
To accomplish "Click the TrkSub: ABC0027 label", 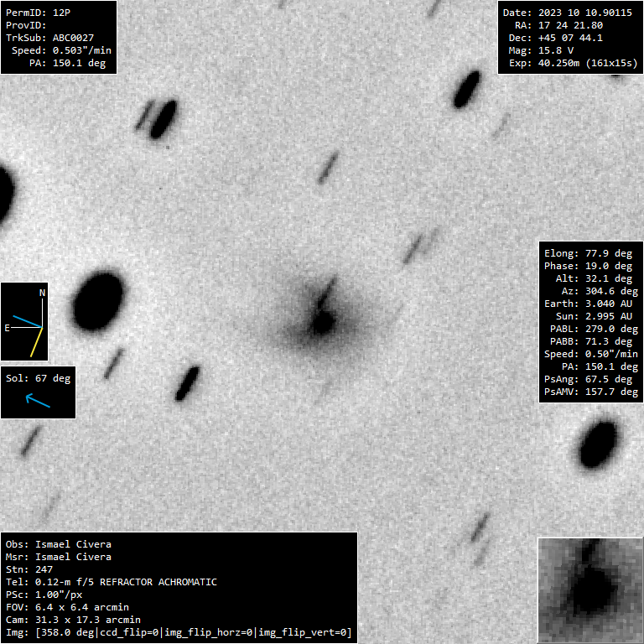I will [49, 38].
